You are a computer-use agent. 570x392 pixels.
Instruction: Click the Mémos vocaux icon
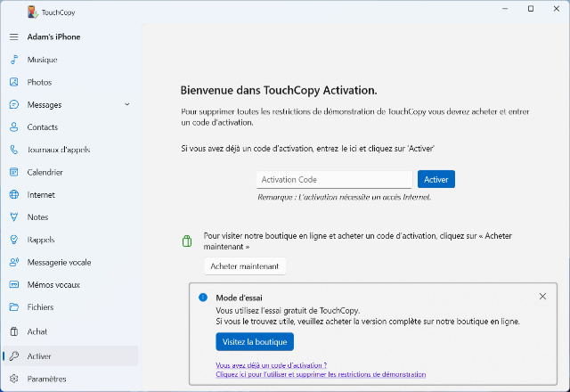[x=14, y=285]
